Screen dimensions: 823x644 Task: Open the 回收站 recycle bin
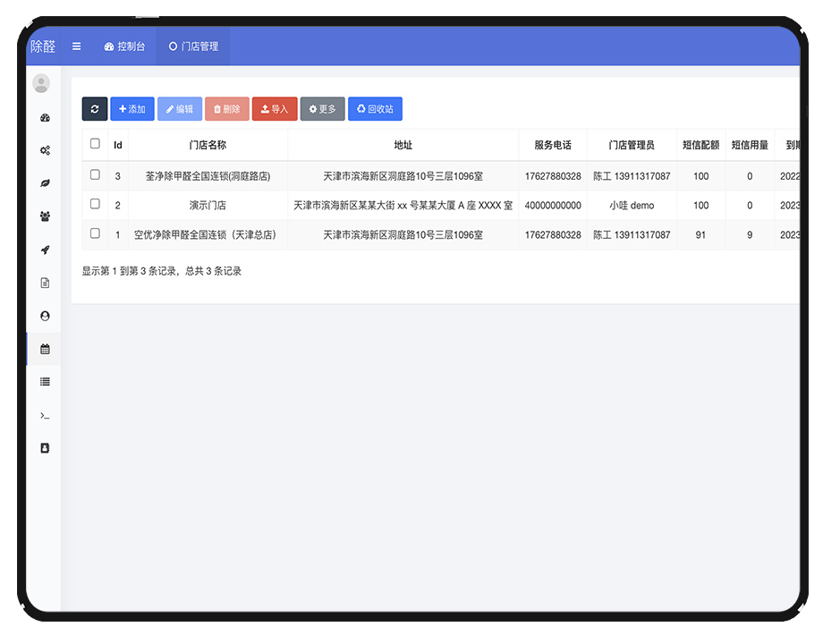[376, 108]
